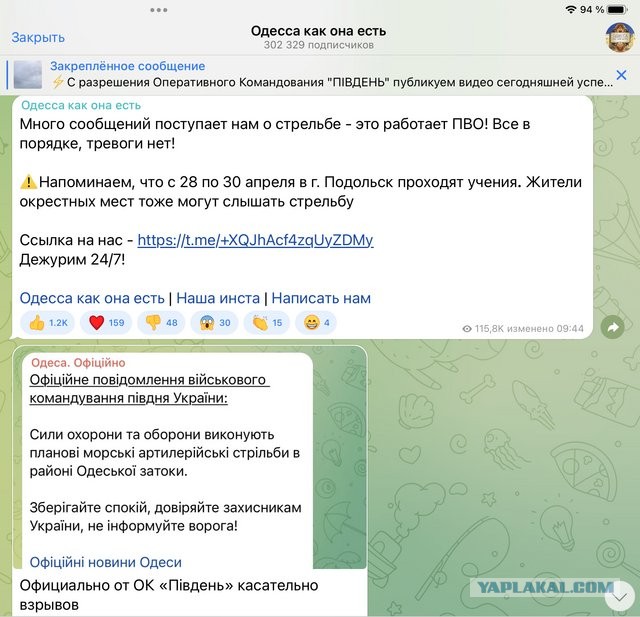Tap the underlined Офіційне повідомлення heading
Image resolution: width=640 pixels, height=617 pixels.
coord(149,388)
